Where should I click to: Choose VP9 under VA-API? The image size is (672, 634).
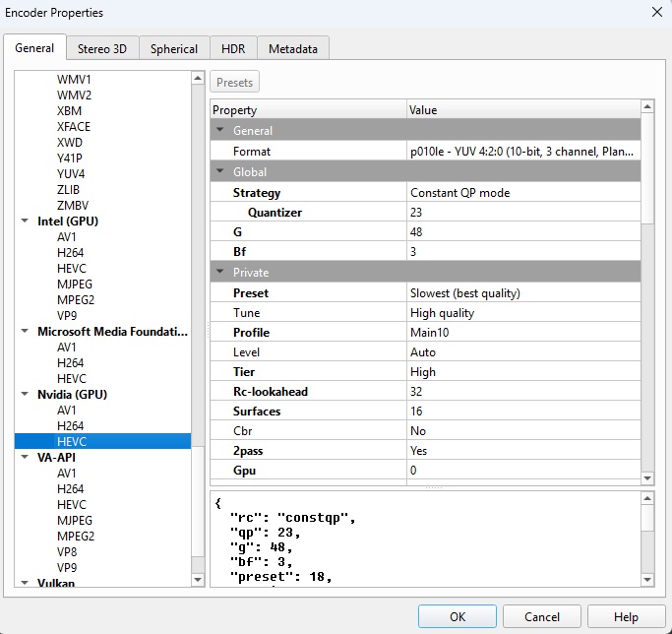pyautogui.click(x=68, y=568)
